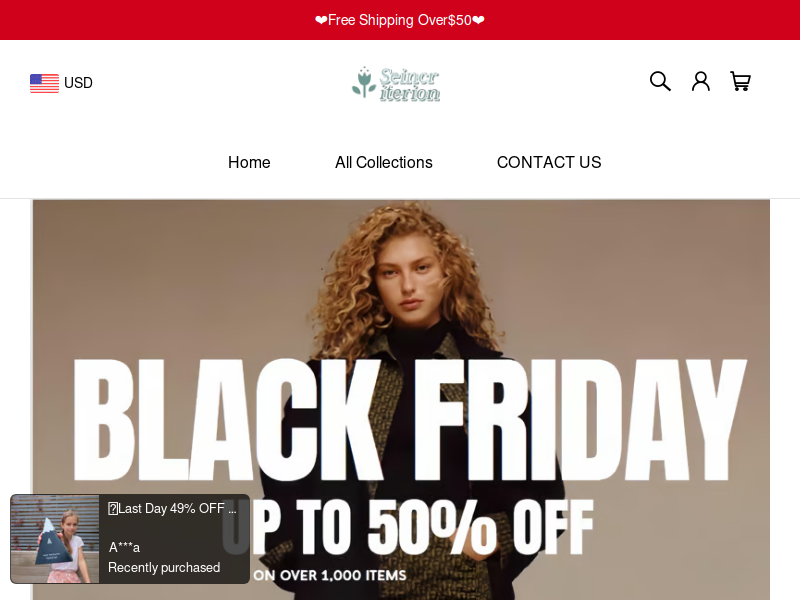The height and width of the screenshot is (600, 800).
Task: Open the Last Day 49% OFF popup title
Action: pyautogui.click(x=172, y=509)
